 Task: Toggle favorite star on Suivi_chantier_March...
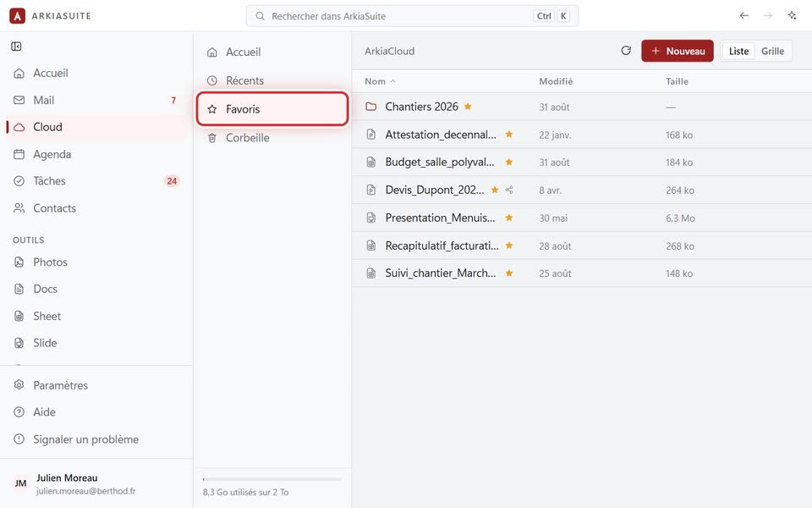pos(509,273)
